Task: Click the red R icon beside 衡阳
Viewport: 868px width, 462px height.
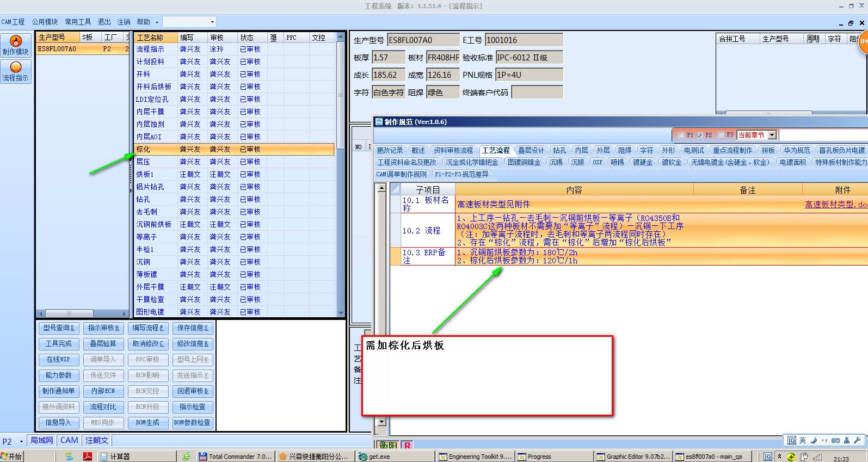Action: [407, 445]
